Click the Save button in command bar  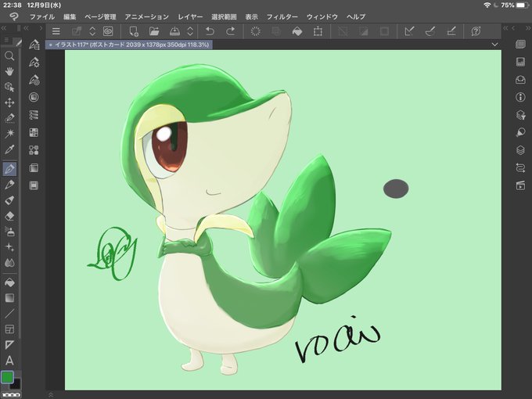coord(174,31)
